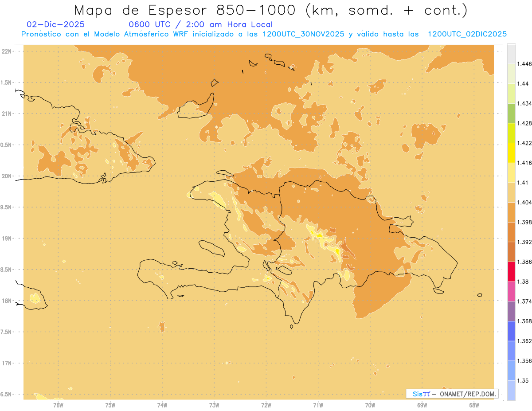
Task: Click the bright red colorbar segment
Action: click(x=511, y=271)
